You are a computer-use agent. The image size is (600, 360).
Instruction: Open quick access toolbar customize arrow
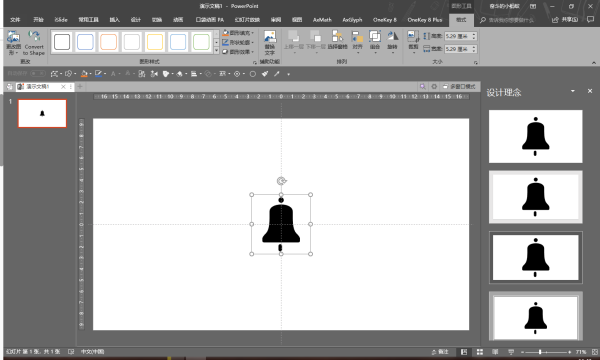click(289, 74)
